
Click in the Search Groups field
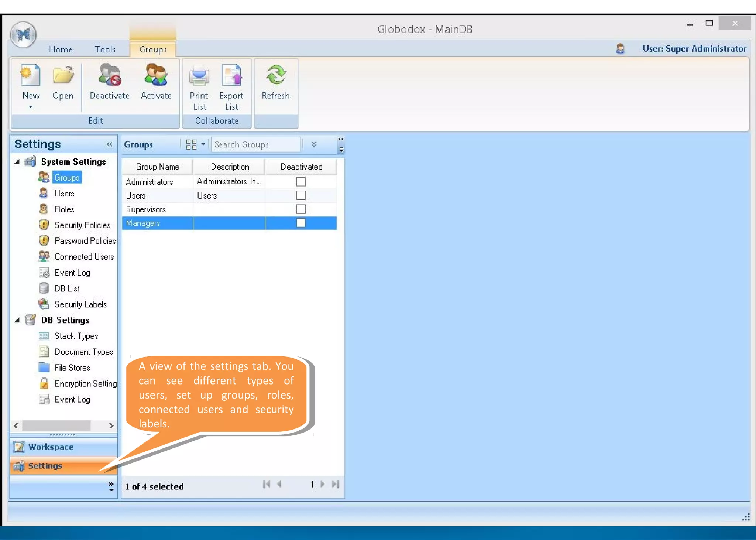pos(255,144)
